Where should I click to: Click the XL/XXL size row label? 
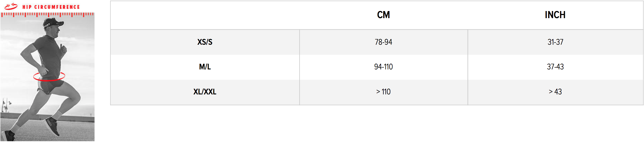pyautogui.click(x=205, y=92)
